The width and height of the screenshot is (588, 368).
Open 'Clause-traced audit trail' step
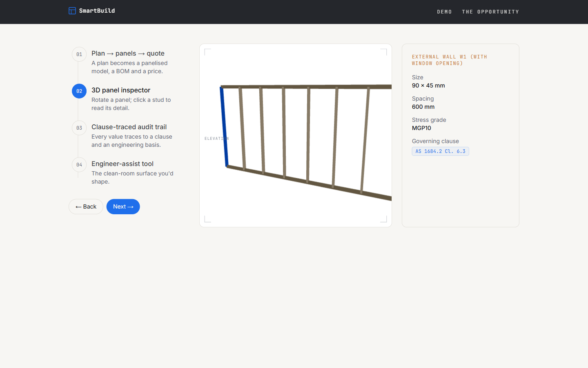coord(129,127)
